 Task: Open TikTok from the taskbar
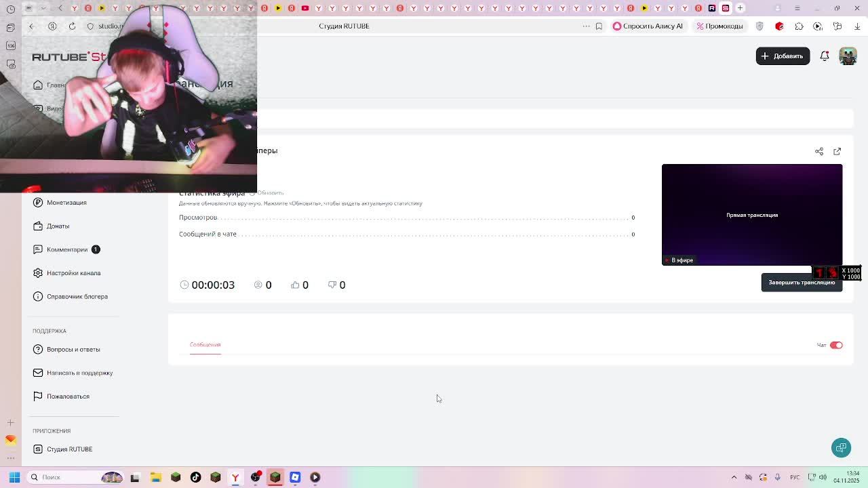coord(195,477)
